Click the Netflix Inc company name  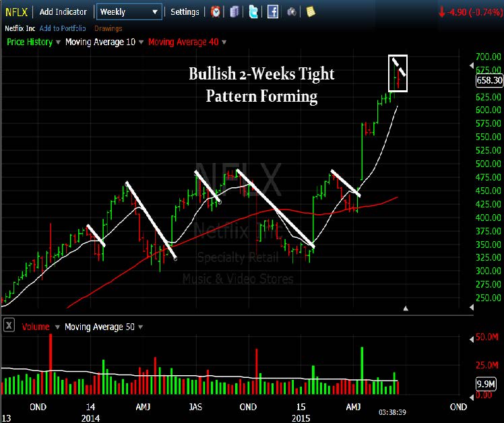(x=20, y=28)
